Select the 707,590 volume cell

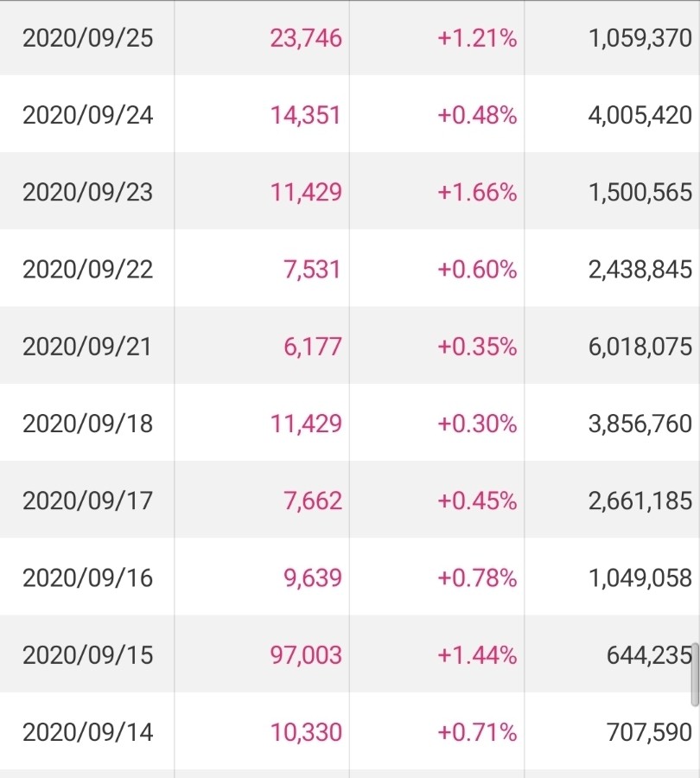pyautogui.click(x=649, y=732)
